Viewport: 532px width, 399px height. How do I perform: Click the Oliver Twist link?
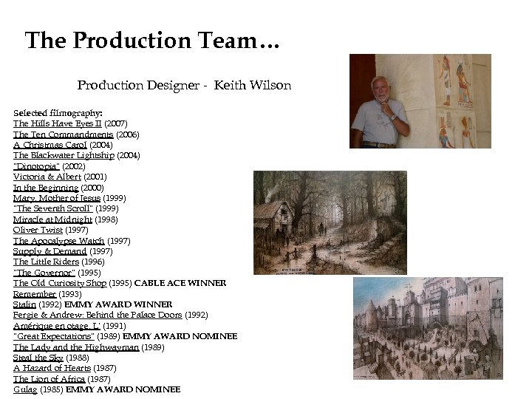(38, 230)
